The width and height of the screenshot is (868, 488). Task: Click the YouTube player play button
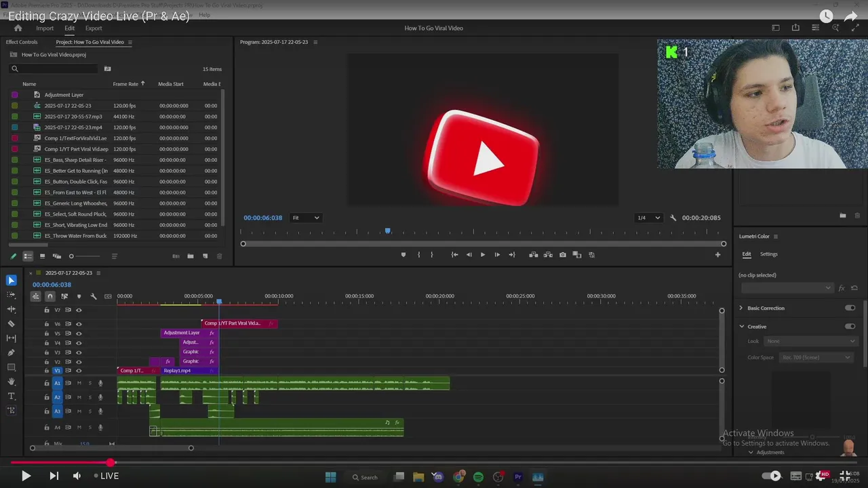26,476
